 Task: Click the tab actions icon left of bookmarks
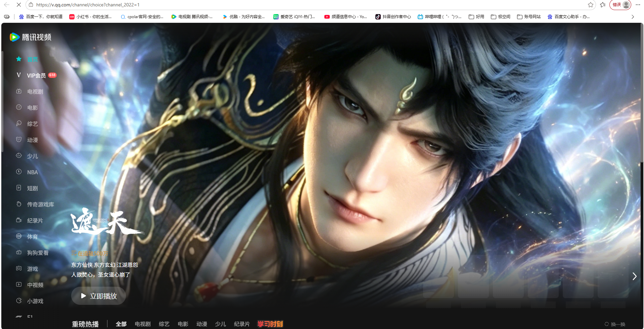(7, 16)
